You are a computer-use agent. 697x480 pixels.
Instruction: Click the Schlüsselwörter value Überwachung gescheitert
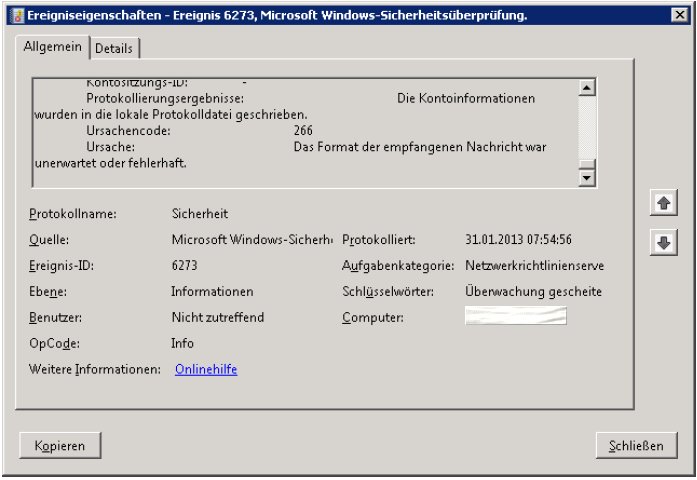534,292
